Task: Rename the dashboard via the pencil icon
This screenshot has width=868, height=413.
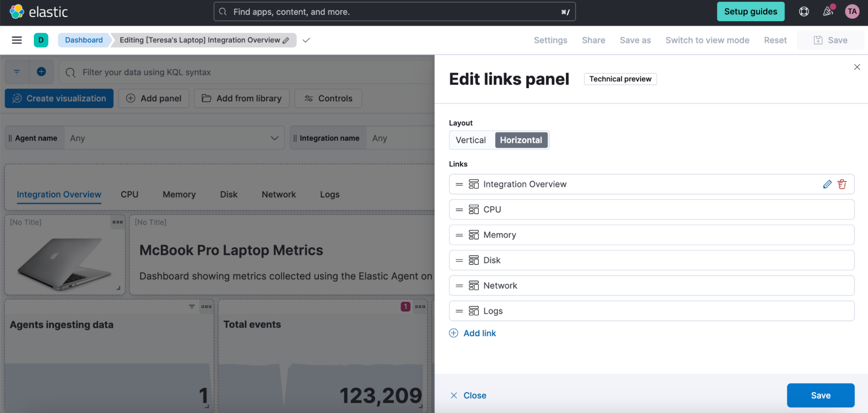Action: 286,40
